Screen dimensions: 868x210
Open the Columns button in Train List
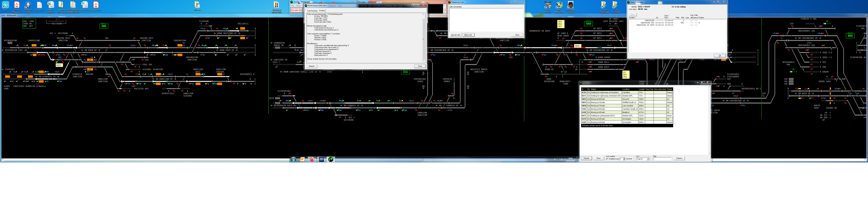click(679, 158)
